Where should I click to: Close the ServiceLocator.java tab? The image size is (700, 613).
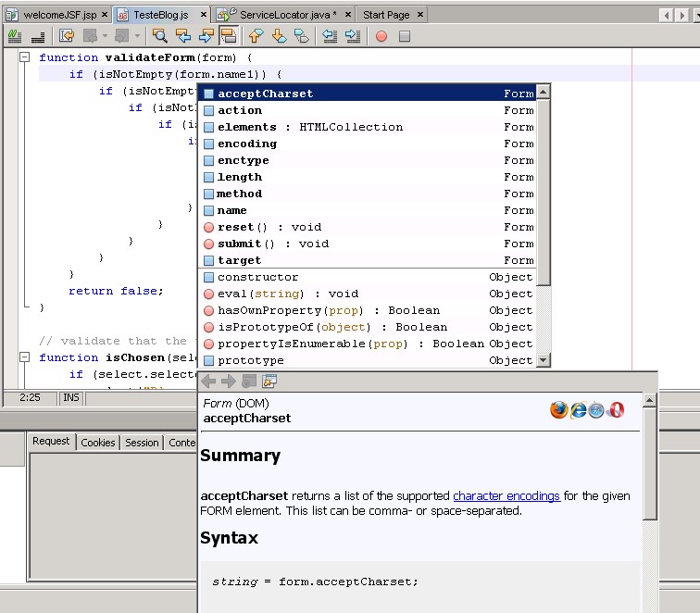[x=348, y=15]
